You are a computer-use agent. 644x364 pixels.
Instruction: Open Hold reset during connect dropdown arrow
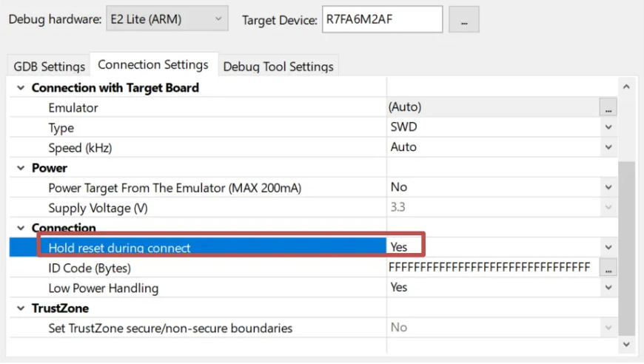pyautogui.click(x=608, y=247)
